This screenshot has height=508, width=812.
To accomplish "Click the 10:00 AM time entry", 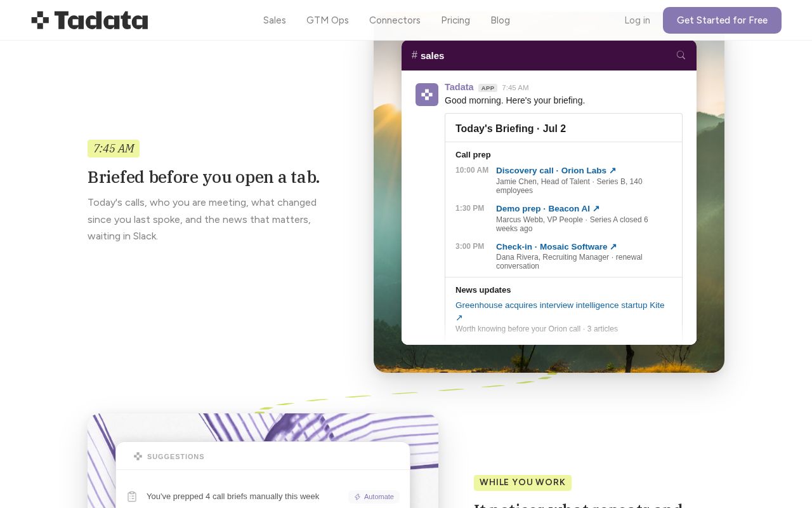I will pyautogui.click(x=472, y=170).
